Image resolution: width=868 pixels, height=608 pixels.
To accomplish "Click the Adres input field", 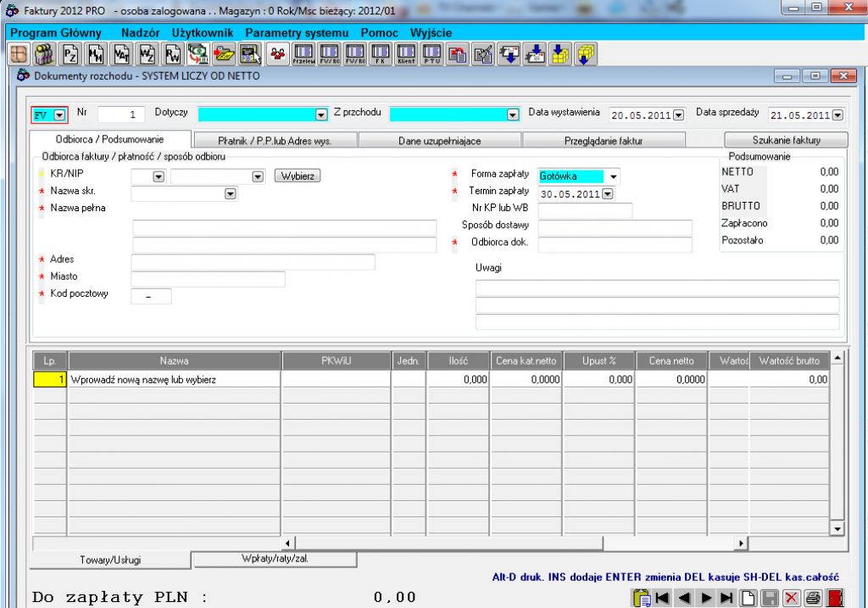I will coord(253,262).
